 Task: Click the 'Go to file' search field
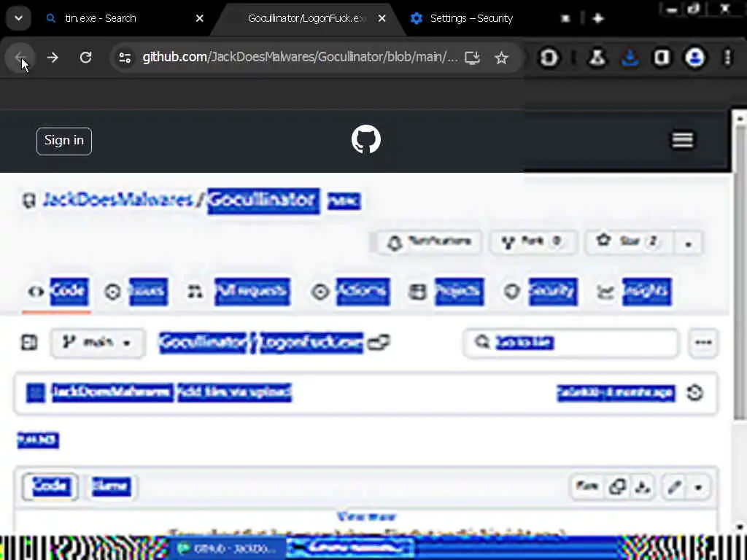point(570,343)
